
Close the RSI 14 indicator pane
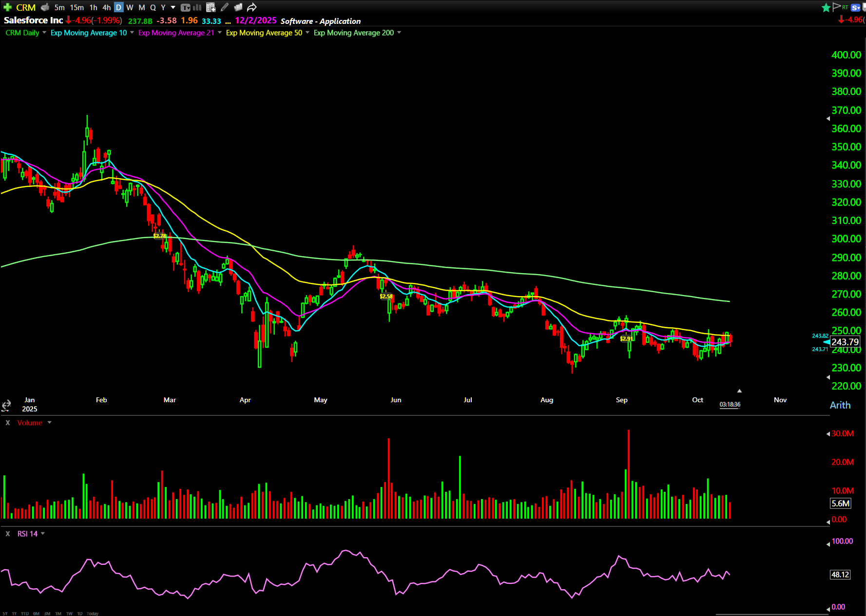(x=7, y=534)
